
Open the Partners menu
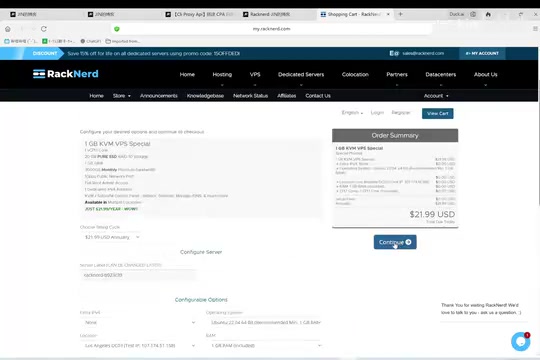pyautogui.click(x=397, y=74)
